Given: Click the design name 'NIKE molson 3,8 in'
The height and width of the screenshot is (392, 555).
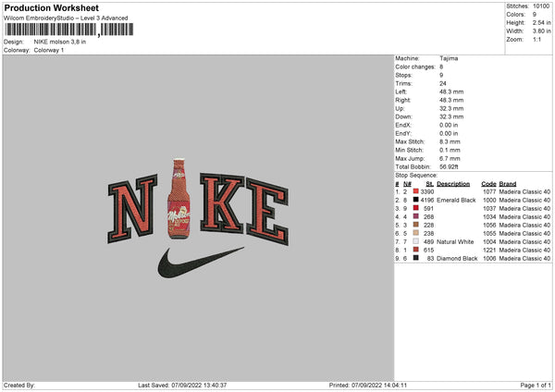Looking at the screenshot, I should click(x=60, y=42).
